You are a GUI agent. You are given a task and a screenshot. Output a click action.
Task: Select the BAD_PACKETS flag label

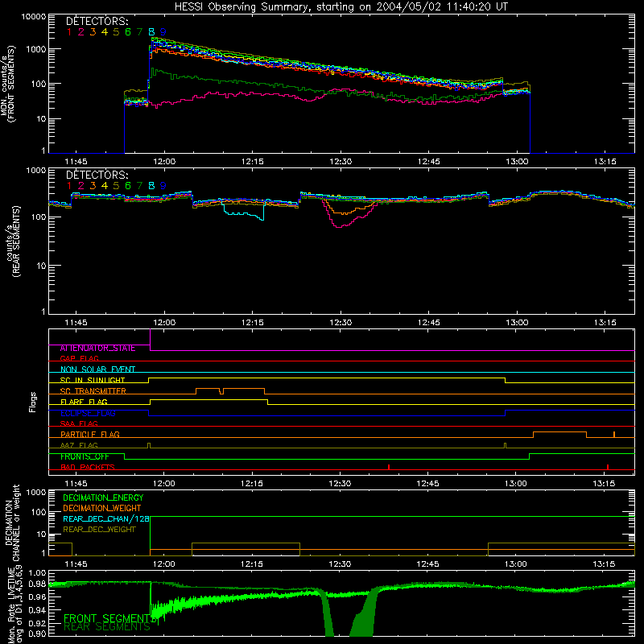88,467
